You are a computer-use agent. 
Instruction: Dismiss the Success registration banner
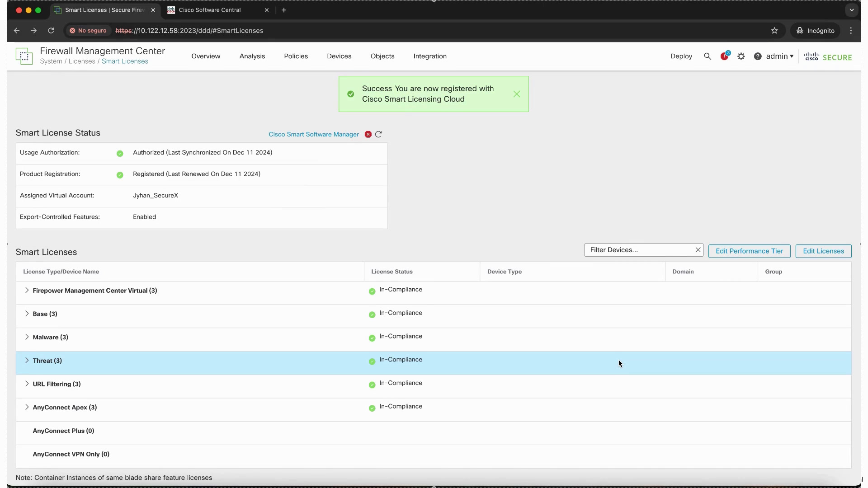click(x=517, y=94)
